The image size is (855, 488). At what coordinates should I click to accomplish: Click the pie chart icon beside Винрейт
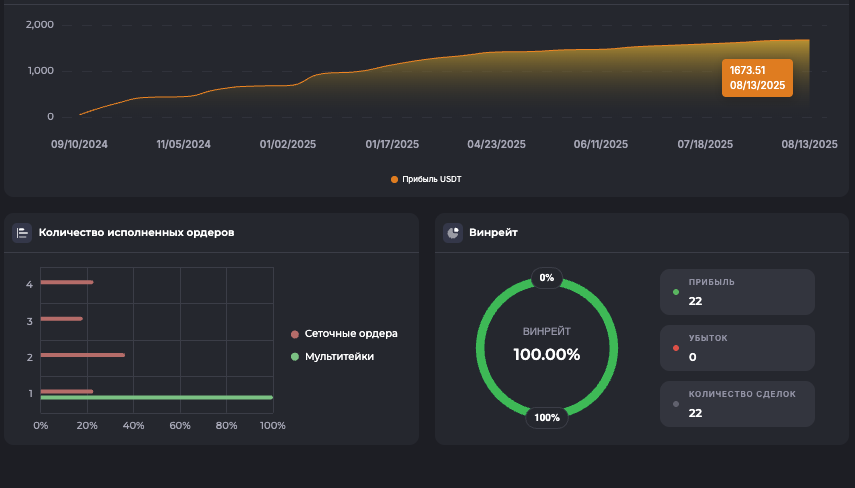tap(453, 233)
